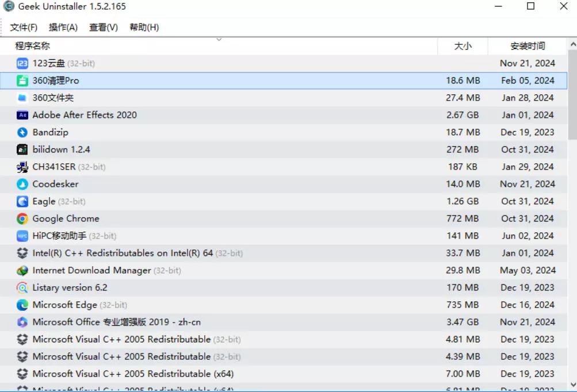Image resolution: width=577 pixels, height=392 pixels.
Task: Click the May 03, 2024 install date
Action: [528, 271]
